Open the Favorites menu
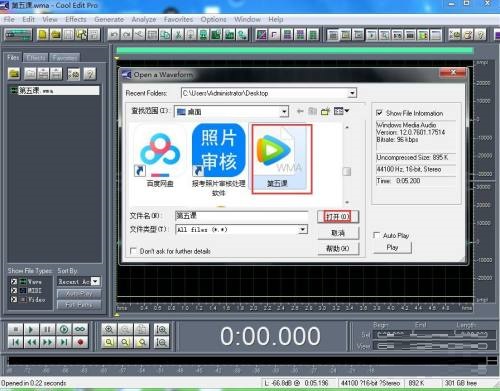 tap(178, 19)
